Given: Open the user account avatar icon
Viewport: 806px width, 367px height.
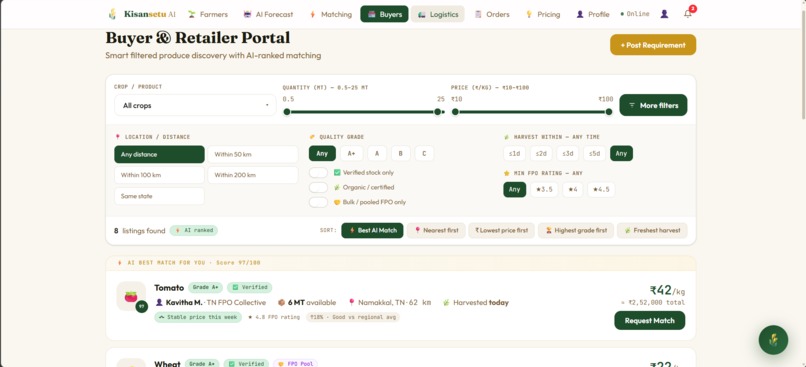Looking at the screenshot, I should pyautogui.click(x=664, y=14).
